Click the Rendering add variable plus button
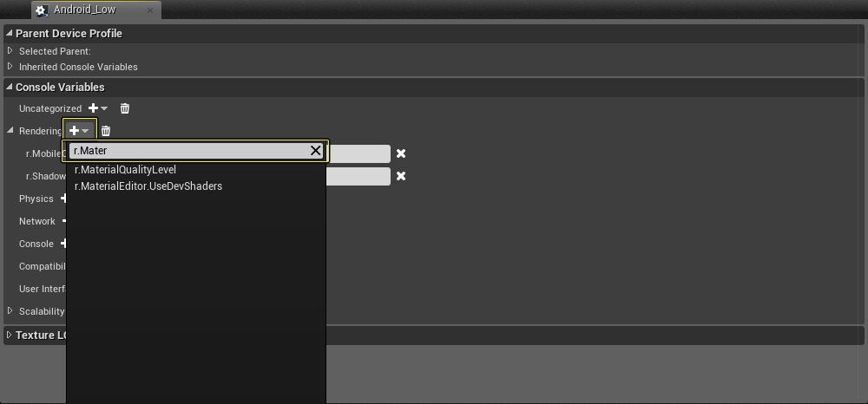Screen dimensions: 868x404 pos(79,131)
